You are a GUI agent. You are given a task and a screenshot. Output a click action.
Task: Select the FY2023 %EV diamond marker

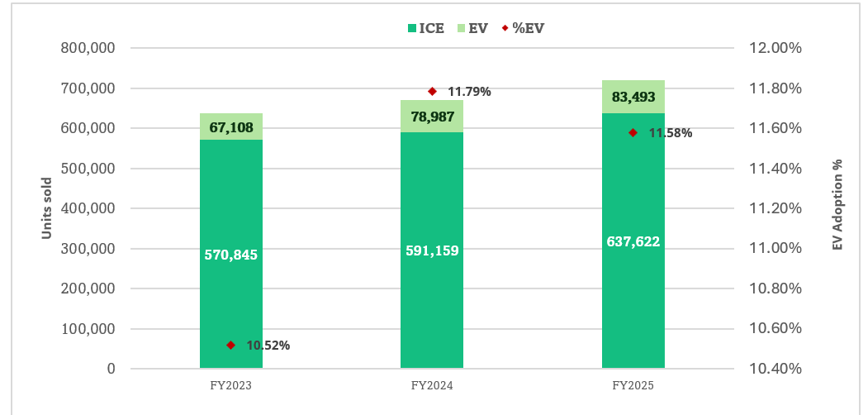tap(231, 345)
